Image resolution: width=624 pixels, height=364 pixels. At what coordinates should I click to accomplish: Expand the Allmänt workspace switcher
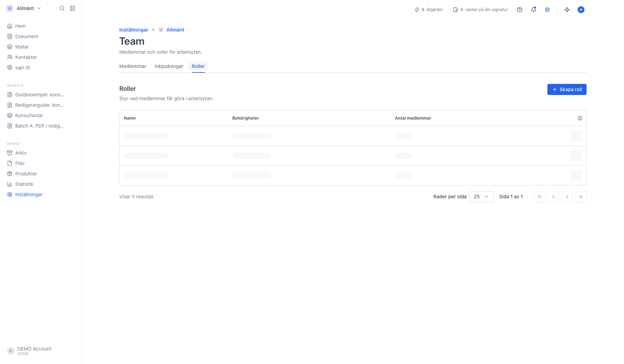(x=24, y=8)
